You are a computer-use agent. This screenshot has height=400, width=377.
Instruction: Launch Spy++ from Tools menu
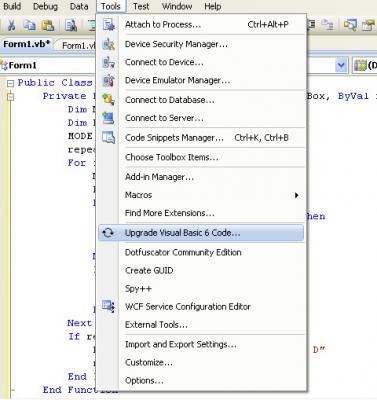click(x=201, y=288)
